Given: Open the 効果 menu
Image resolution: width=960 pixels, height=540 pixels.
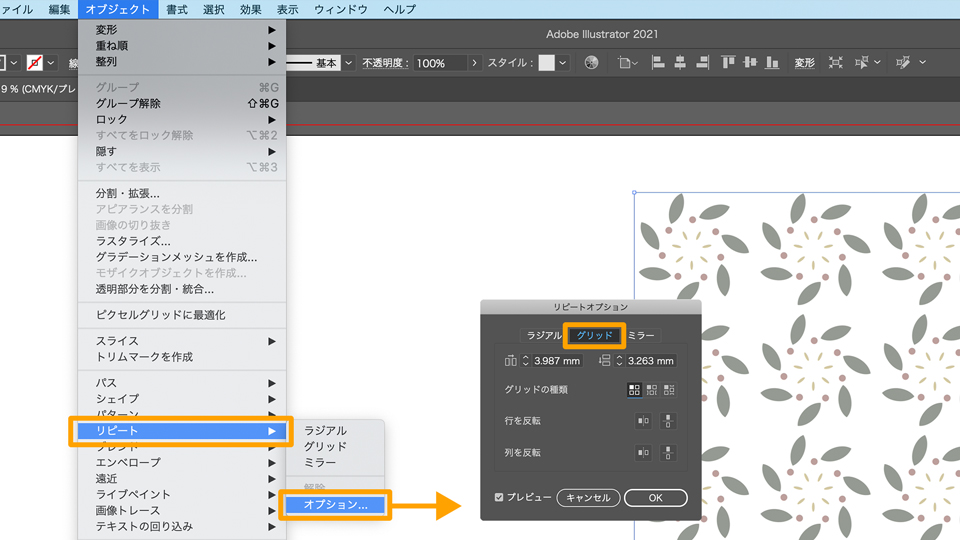Looking at the screenshot, I should 250,9.
